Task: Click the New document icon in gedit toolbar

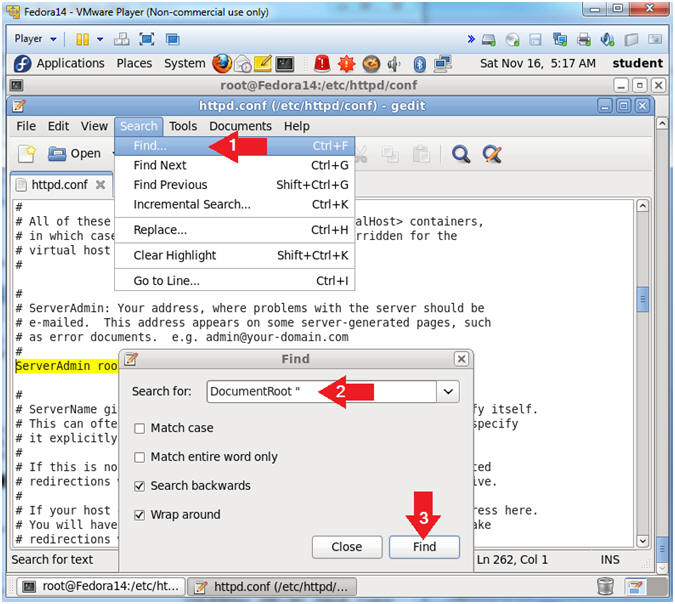Action: pyautogui.click(x=27, y=153)
